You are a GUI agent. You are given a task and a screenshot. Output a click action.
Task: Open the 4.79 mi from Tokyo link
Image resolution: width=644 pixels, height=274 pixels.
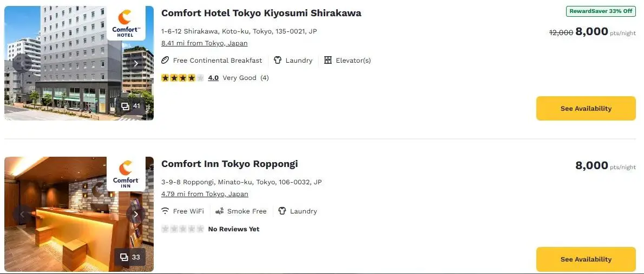(x=205, y=194)
